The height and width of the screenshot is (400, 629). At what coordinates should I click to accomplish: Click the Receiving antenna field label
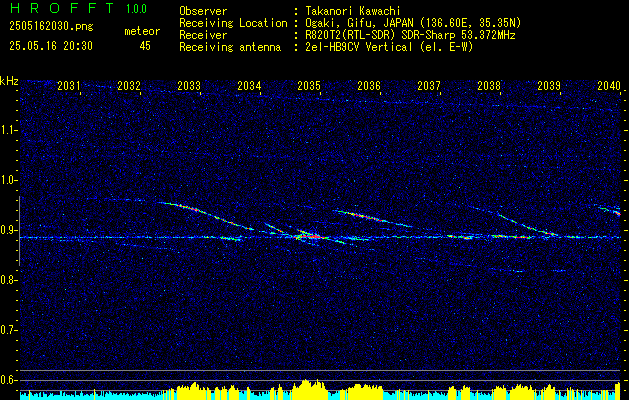[230, 47]
